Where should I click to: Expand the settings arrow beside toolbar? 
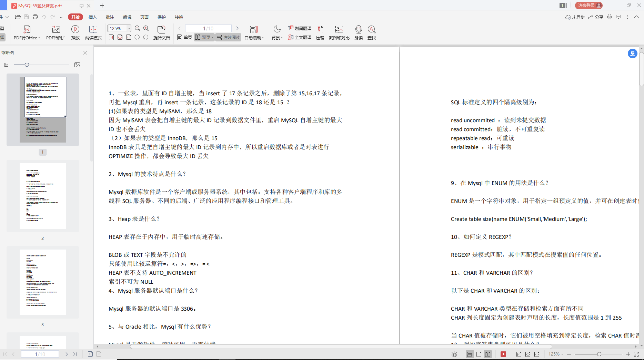pos(61,17)
